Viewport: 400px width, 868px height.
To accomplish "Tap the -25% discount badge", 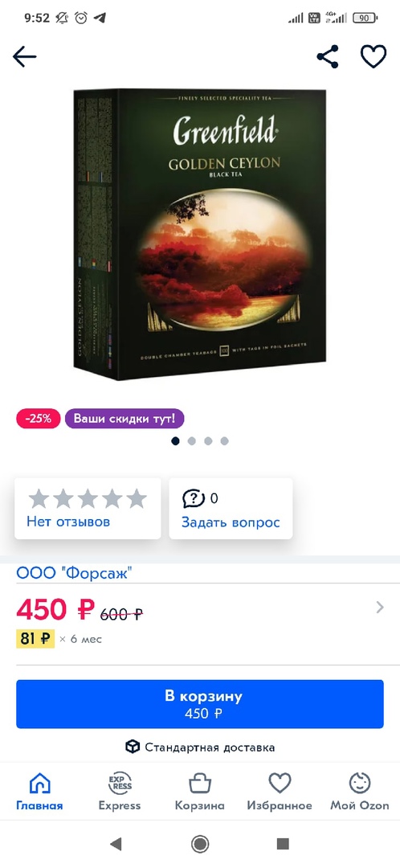I will 38,419.
